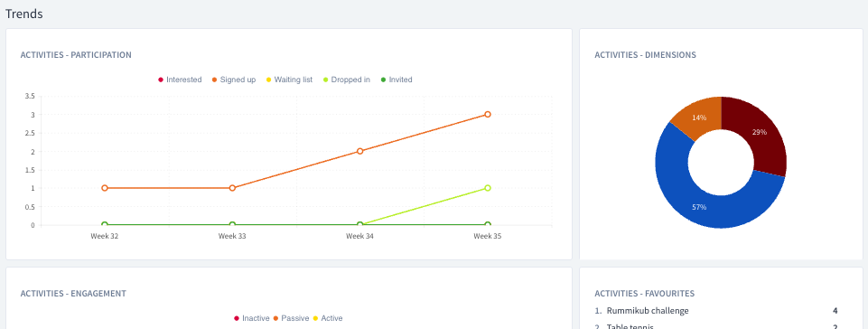Toggle the Dropped in legend series
This screenshot has width=868, height=329.
(347, 80)
